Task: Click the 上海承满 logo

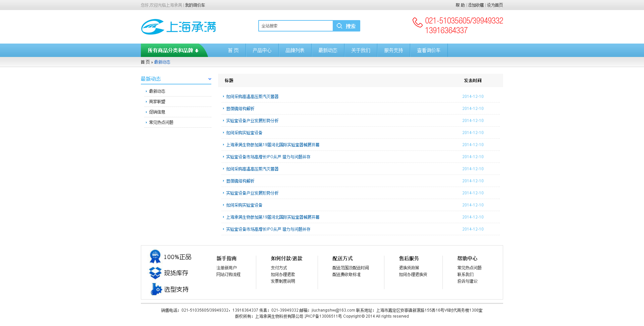Action: [x=178, y=27]
